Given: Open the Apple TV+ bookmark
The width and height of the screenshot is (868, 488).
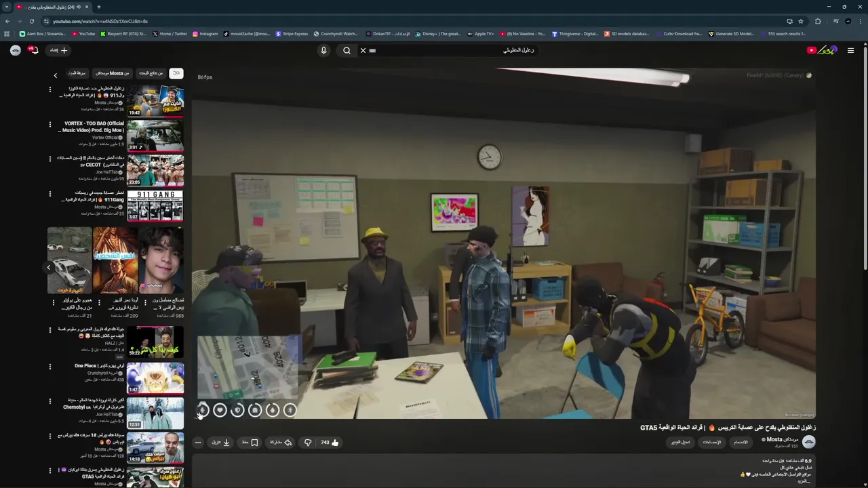Looking at the screenshot, I should (x=480, y=34).
